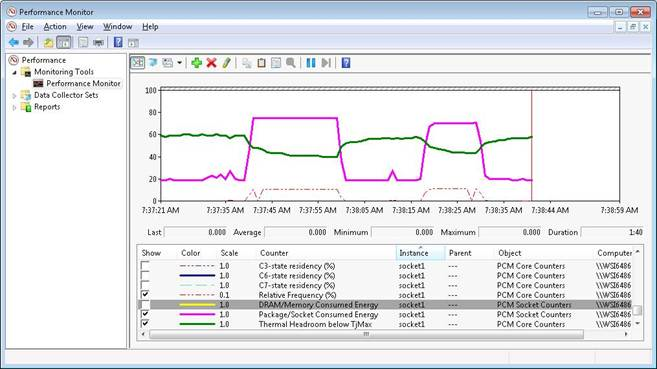The image size is (657, 369).
Task: Open Help in the graph toolbar
Action: point(346,63)
